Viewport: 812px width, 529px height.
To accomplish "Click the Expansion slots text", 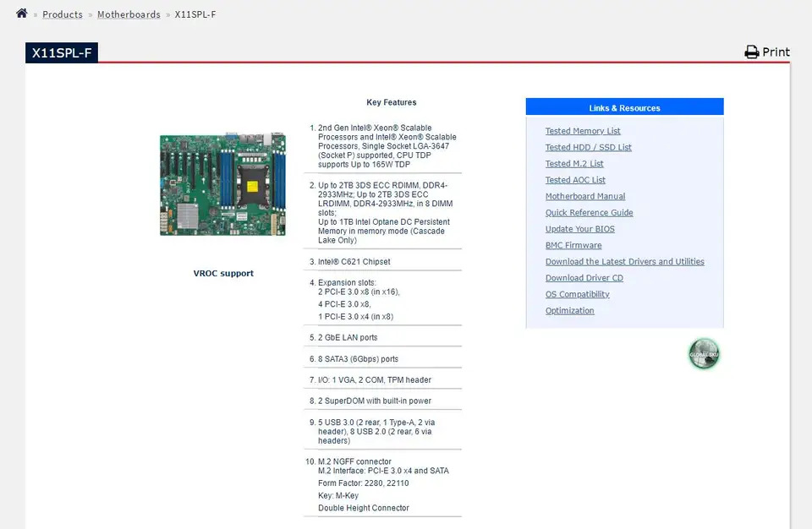I will [347, 282].
